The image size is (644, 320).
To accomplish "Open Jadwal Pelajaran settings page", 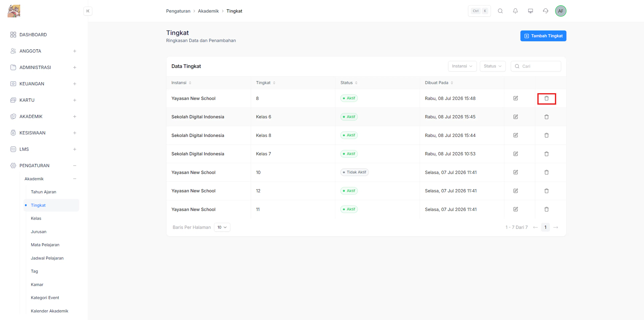I will pyautogui.click(x=47, y=258).
